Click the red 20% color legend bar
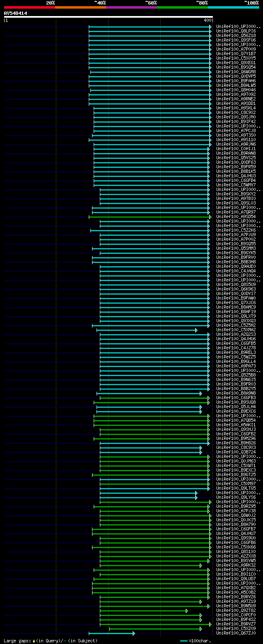Screen dimensions: 263x644 coord(30,7)
